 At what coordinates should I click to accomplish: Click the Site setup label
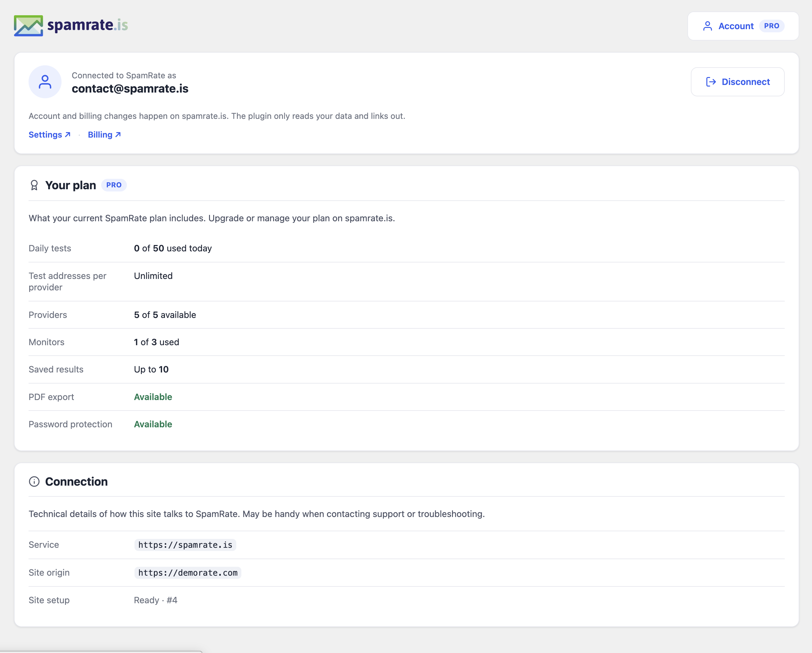49,600
